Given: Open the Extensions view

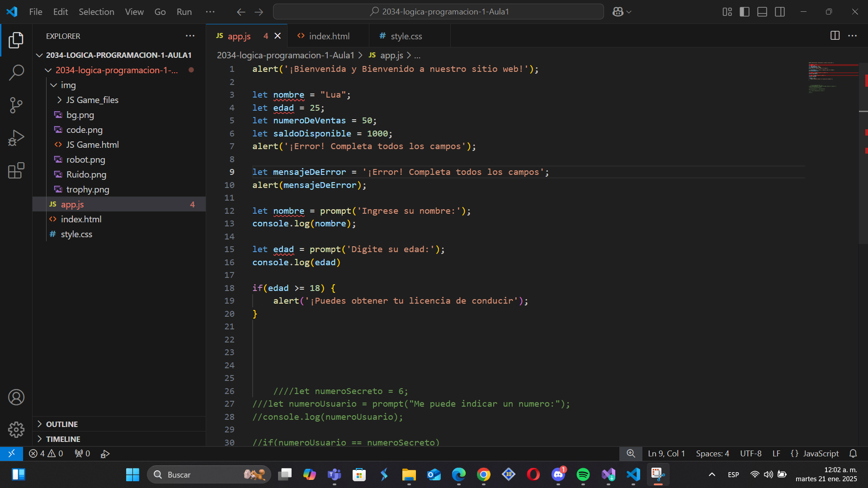Looking at the screenshot, I should [x=16, y=170].
